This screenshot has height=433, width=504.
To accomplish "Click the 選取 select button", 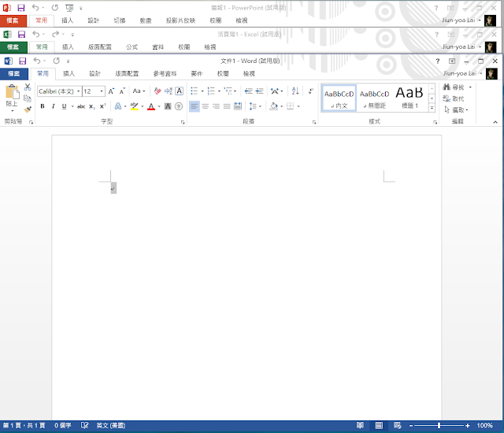I will tap(455, 110).
